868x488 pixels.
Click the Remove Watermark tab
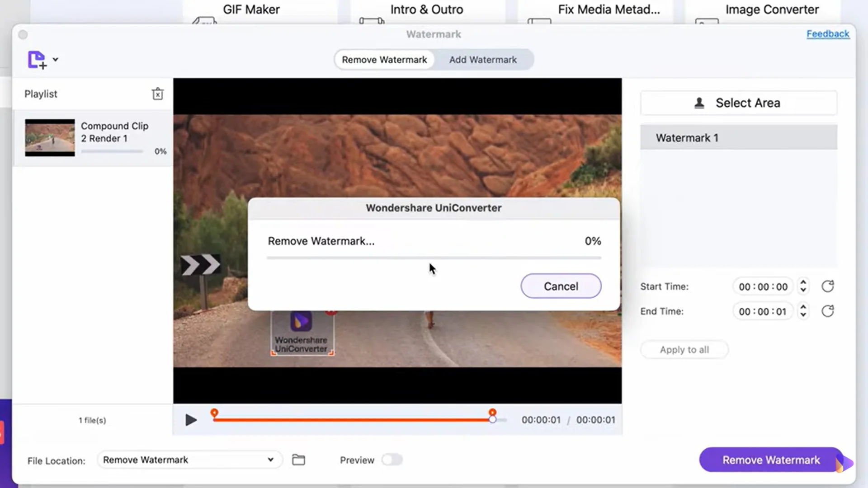point(385,59)
